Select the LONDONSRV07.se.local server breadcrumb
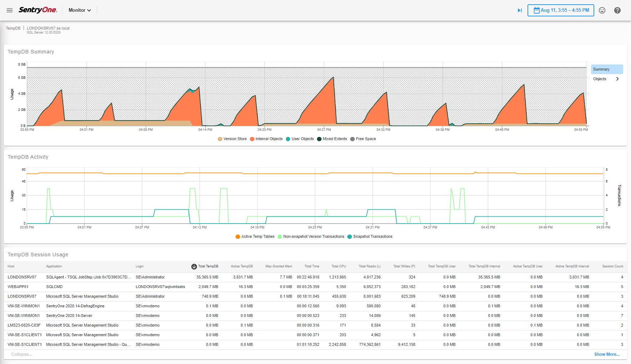This screenshot has height=364, width=631. (x=48, y=28)
